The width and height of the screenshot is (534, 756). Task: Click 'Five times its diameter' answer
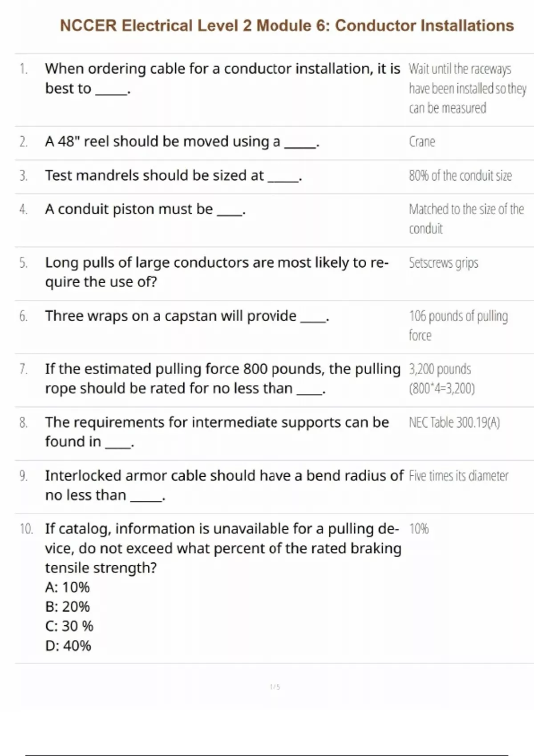[458, 476]
